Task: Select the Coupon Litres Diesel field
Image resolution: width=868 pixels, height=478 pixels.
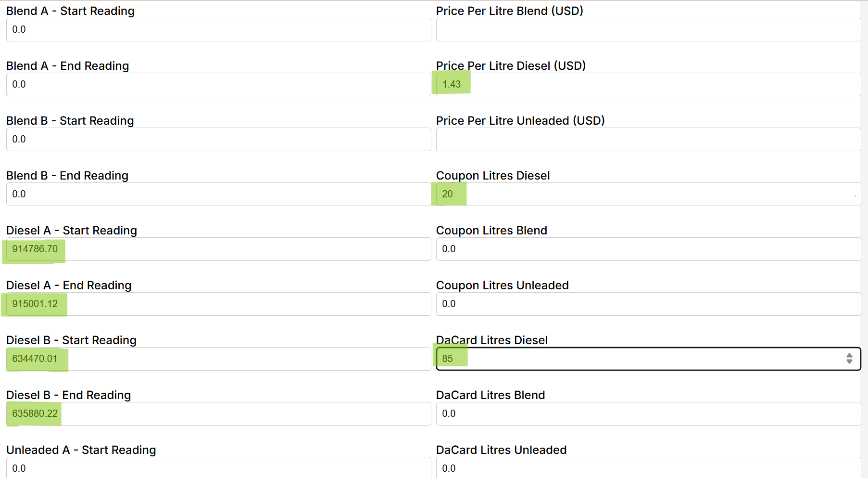Action: coord(648,194)
